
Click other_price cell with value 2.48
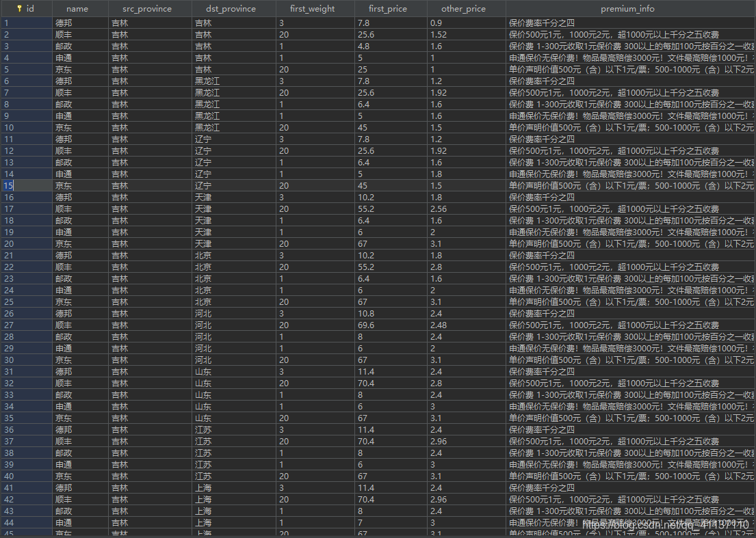coord(466,325)
